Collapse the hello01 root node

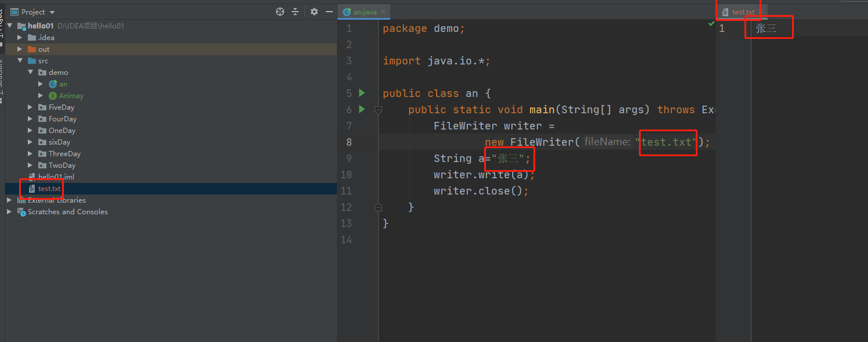pyautogui.click(x=9, y=26)
